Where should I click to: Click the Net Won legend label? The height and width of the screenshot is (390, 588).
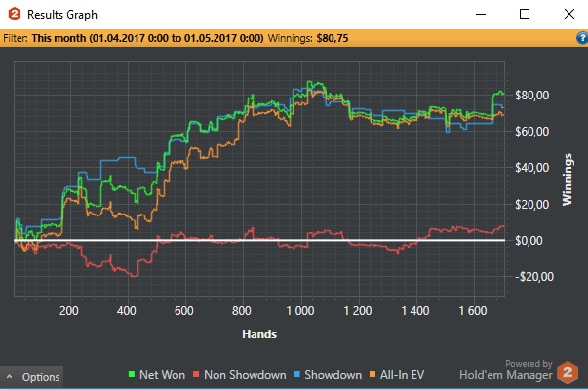[162, 375]
